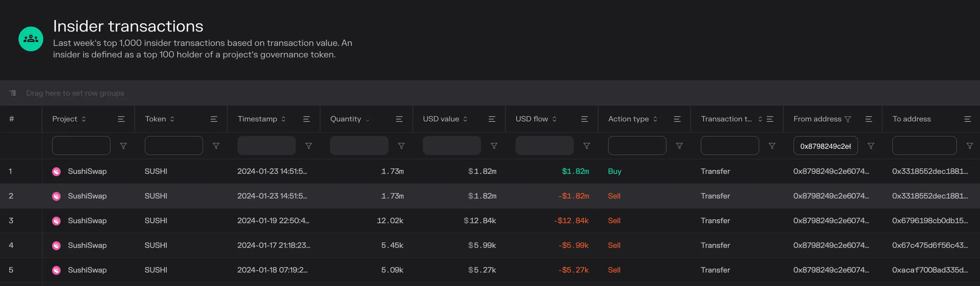Click the USD flow filter field
Viewport: 980px width, 286px height.
pos(544,146)
